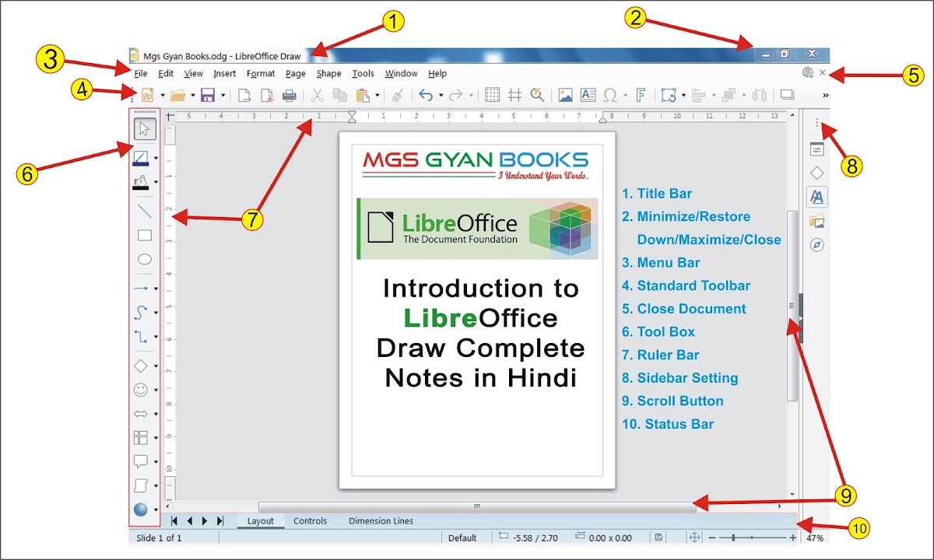Insert an image
Screen dimensions: 934x560
(566, 95)
